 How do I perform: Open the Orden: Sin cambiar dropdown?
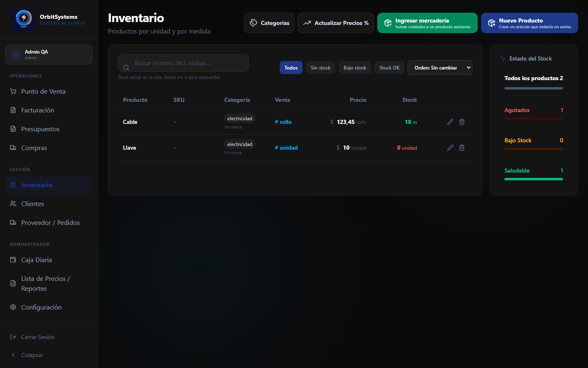(440, 68)
